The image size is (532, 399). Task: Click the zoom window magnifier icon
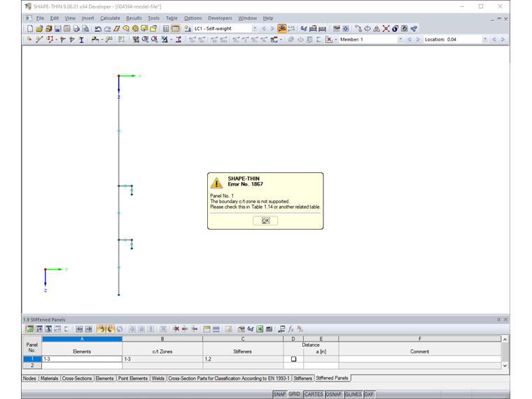click(145, 40)
